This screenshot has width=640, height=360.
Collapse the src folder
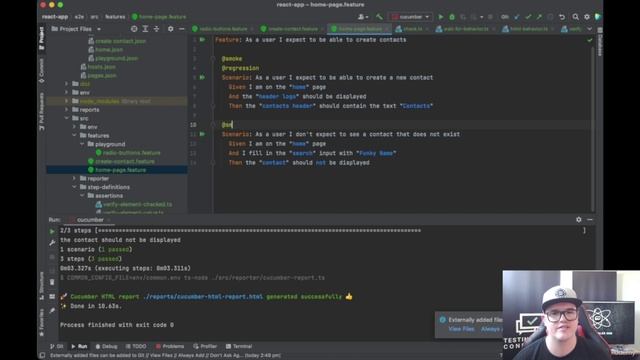(67, 118)
